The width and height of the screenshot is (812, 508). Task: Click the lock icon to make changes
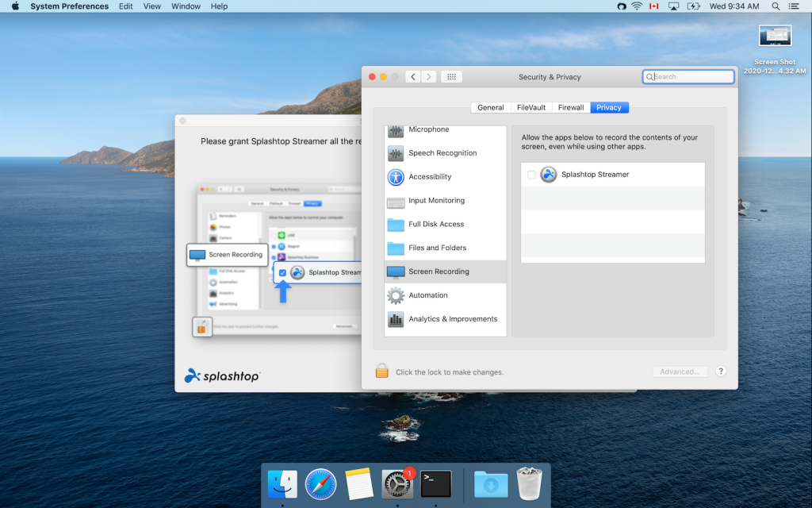click(382, 371)
